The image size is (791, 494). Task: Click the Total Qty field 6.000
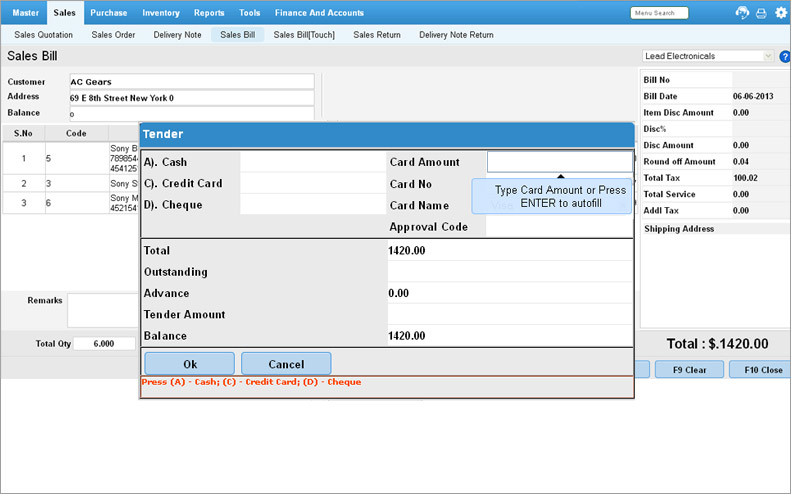pyautogui.click(x=104, y=344)
